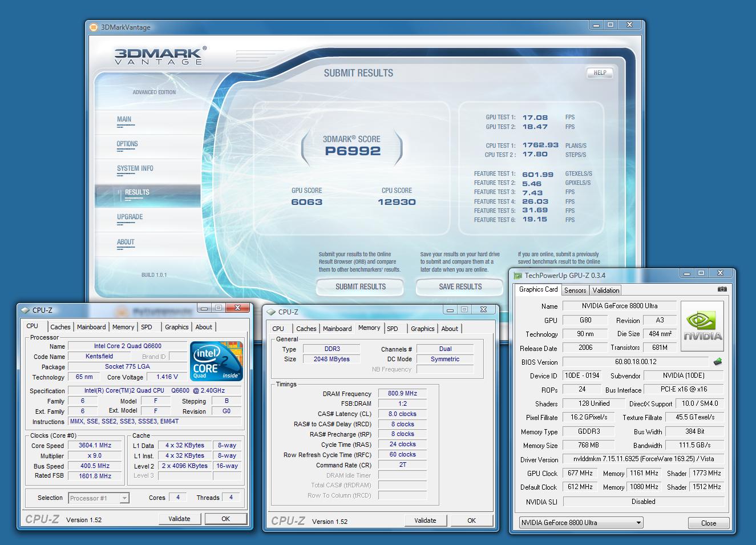Open Graphics tab in left CPU-Z window
Viewport: 756px width, 545px height.
pos(176,327)
